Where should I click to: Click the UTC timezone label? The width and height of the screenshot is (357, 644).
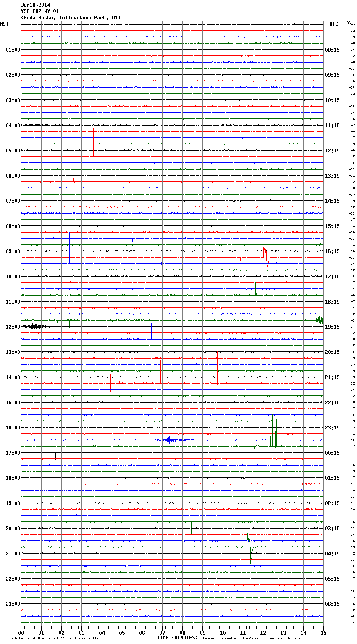pos(333,24)
